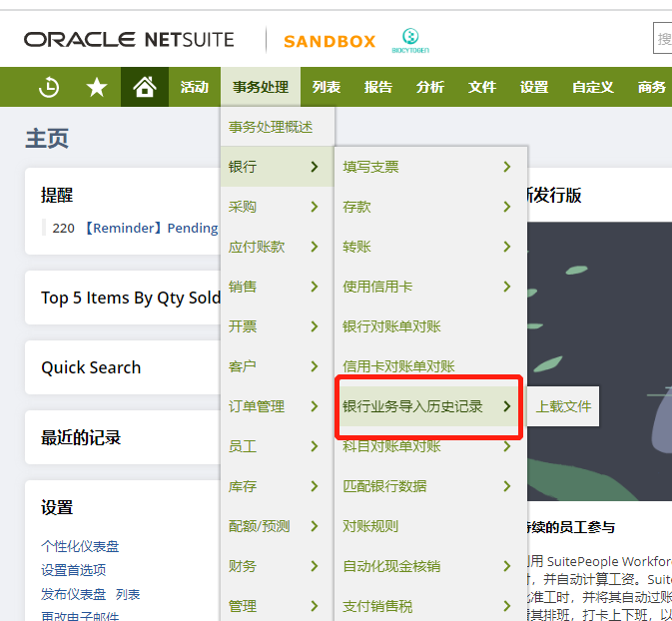The width and height of the screenshot is (672, 621).
Task: Click 设置首选项 link
Action: [x=73, y=570]
